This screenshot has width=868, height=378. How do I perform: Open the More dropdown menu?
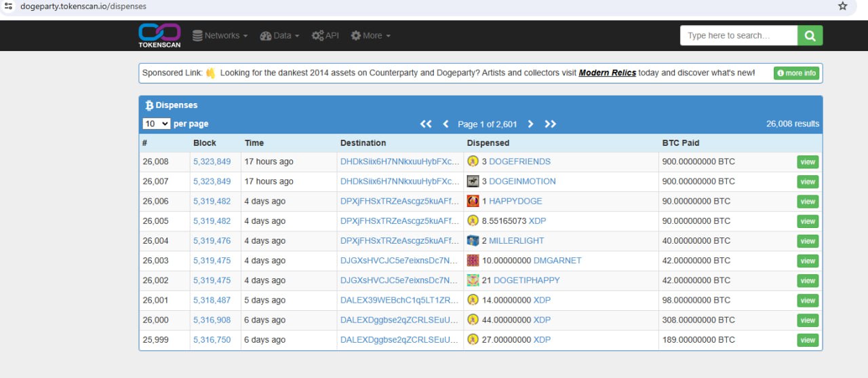[370, 35]
